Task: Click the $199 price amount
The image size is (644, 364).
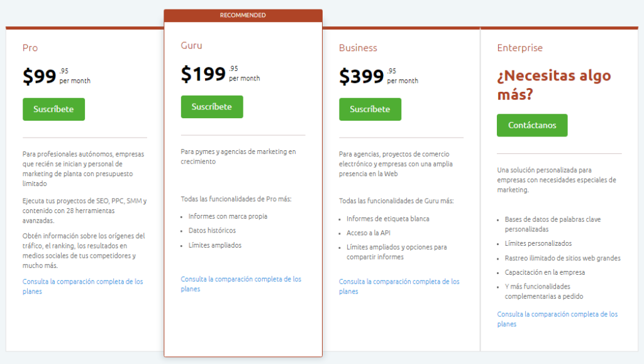Action: [203, 74]
